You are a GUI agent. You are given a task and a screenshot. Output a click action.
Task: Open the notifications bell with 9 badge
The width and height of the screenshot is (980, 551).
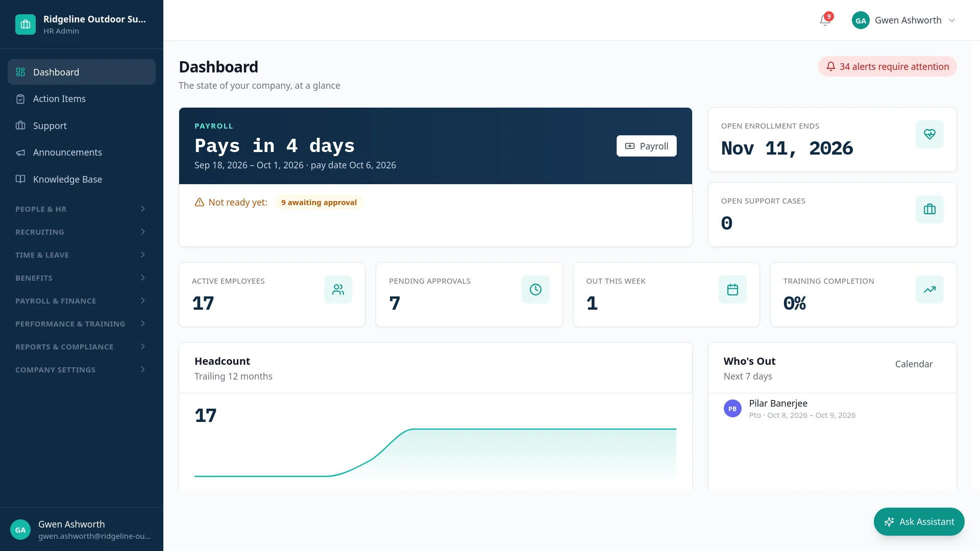(825, 20)
